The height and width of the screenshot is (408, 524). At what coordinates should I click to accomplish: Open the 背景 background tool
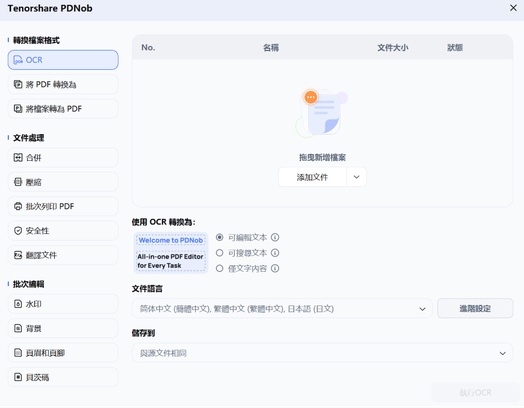point(63,328)
